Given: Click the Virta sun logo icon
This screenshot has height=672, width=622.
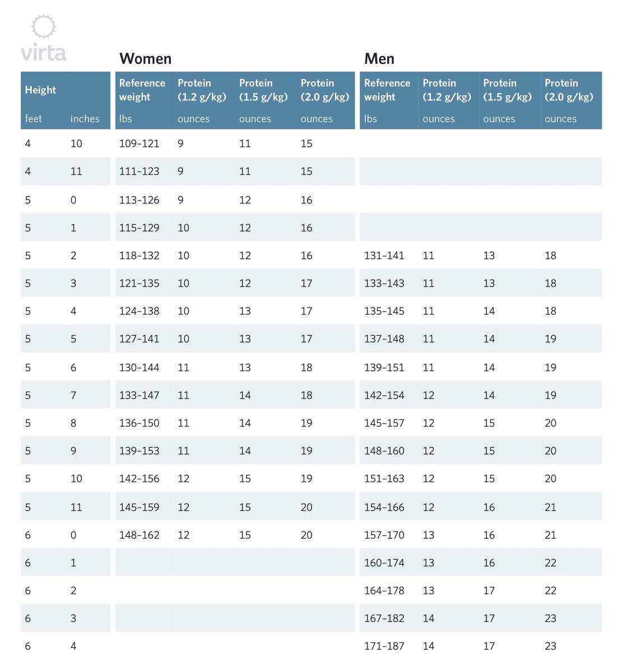Looking at the screenshot, I should [x=44, y=27].
